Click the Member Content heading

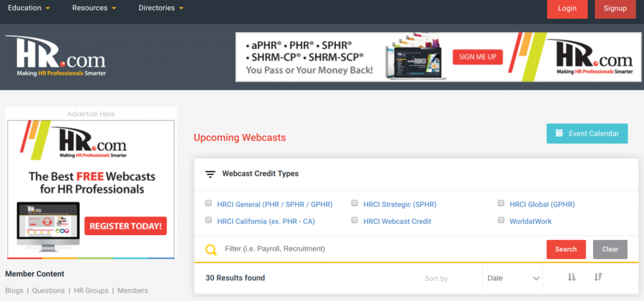point(35,274)
